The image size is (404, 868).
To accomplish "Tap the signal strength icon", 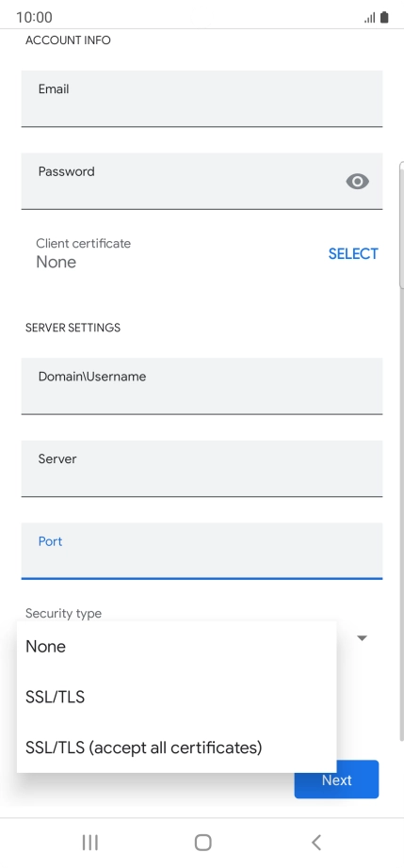I will 370,18.
